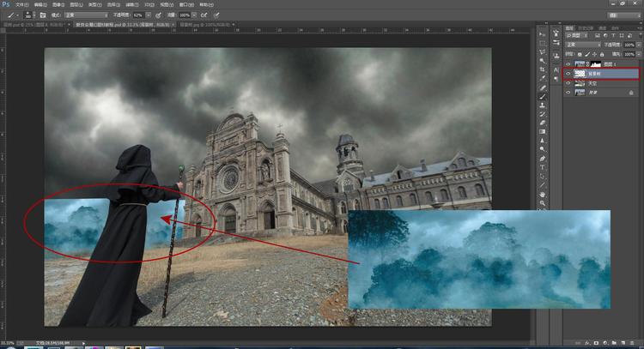Click the link layers icon
This screenshot has width=644, height=349.
click(x=578, y=343)
